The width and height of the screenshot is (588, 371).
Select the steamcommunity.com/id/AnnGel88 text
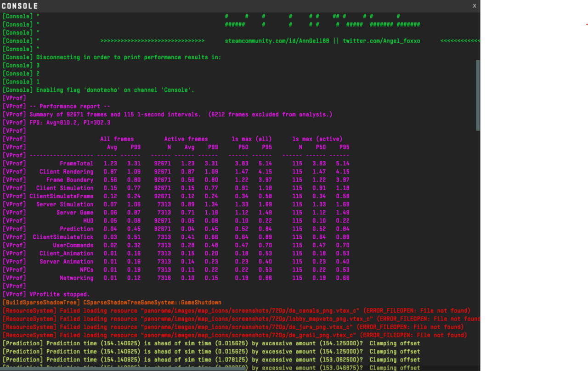click(x=277, y=41)
